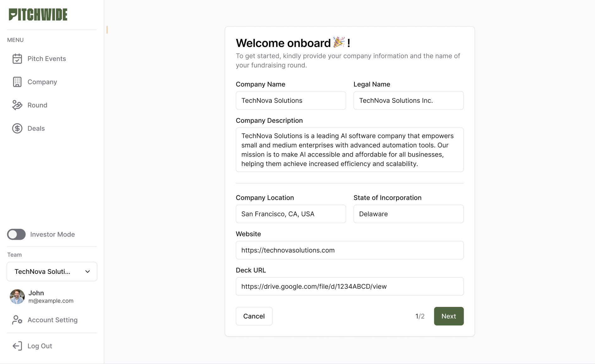Click John's profile avatar
595x364 pixels.
point(17,297)
